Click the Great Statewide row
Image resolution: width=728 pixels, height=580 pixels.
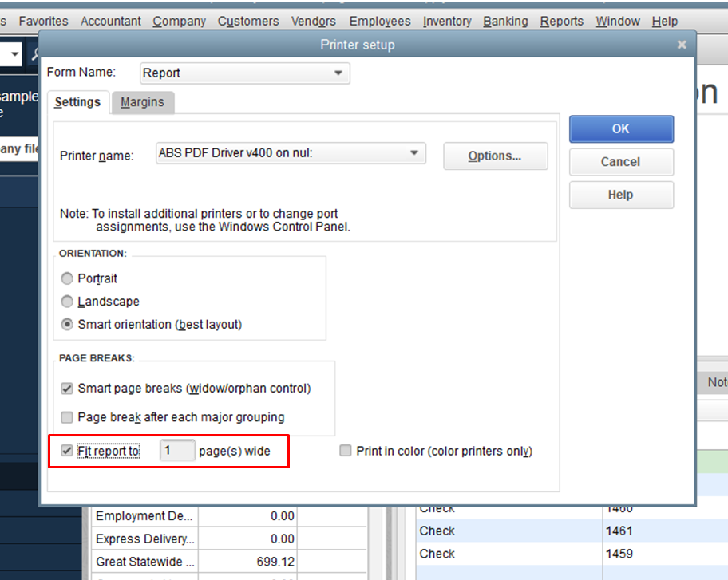click(229, 562)
